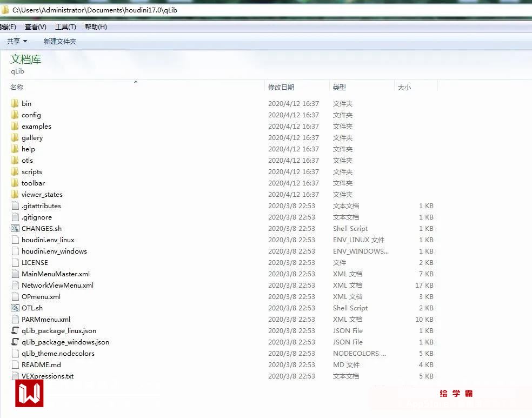Screen dimensions: 532x418
Task: Click the 10 KB size of PARMmenu.xml
Action: pos(424,320)
